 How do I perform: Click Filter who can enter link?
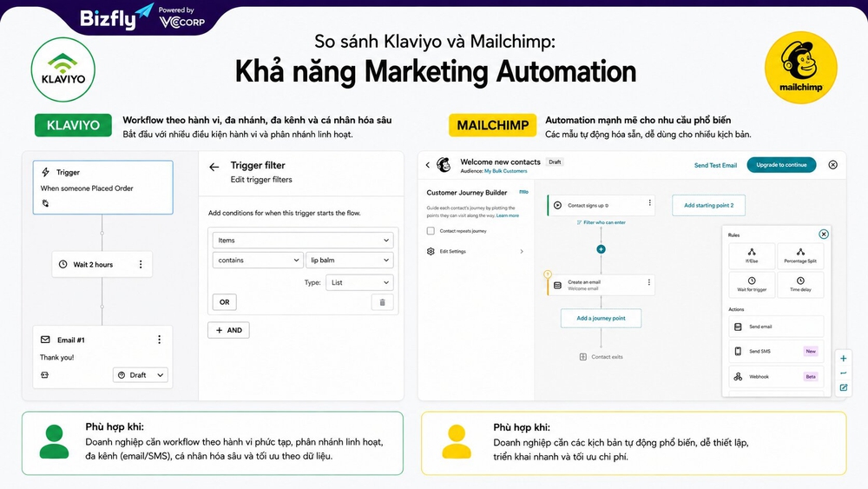(602, 222)
